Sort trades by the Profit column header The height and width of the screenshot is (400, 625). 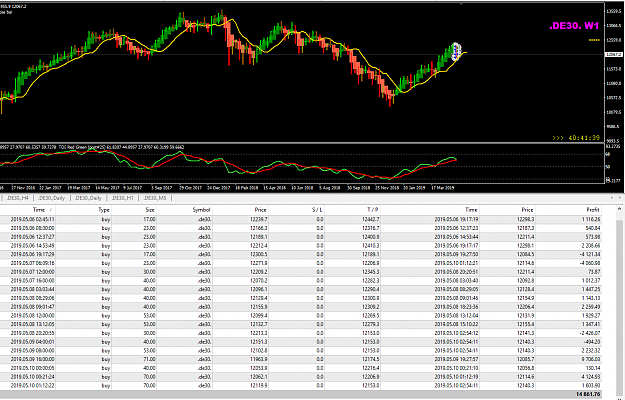(593, 210)
